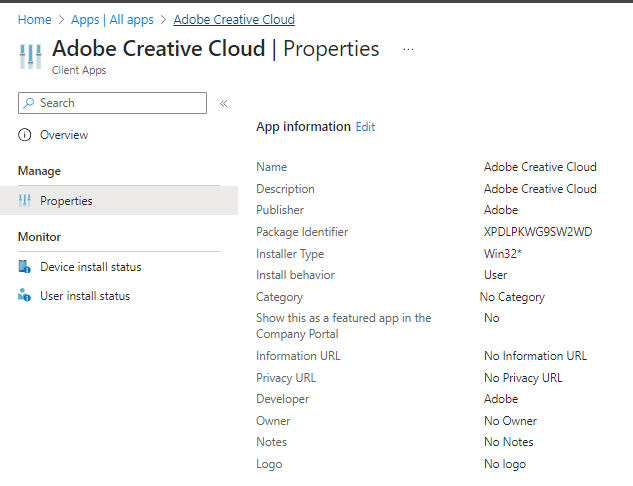Open User install status page
The image size is (633, 486).
click(x=85, y=296)
